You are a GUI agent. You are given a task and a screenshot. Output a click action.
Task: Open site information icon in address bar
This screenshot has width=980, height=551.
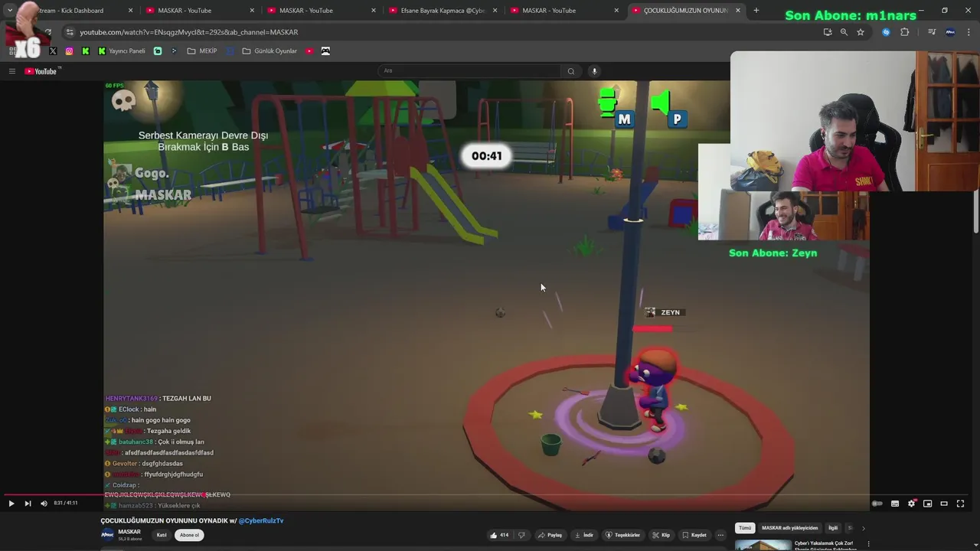(70, 32)
